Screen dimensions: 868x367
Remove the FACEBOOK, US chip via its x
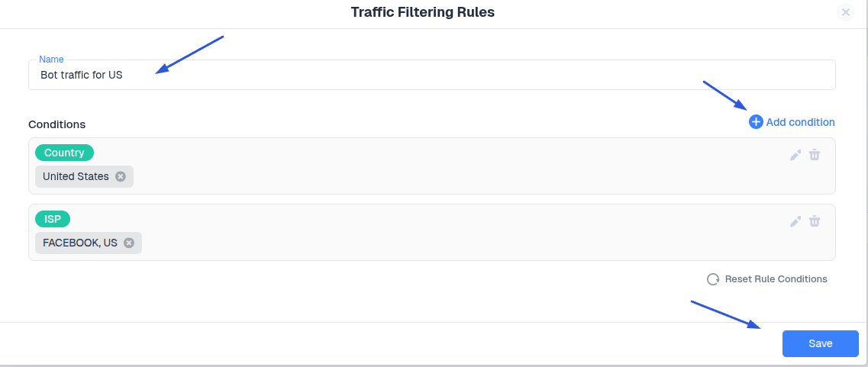click(x=129, y=243)
